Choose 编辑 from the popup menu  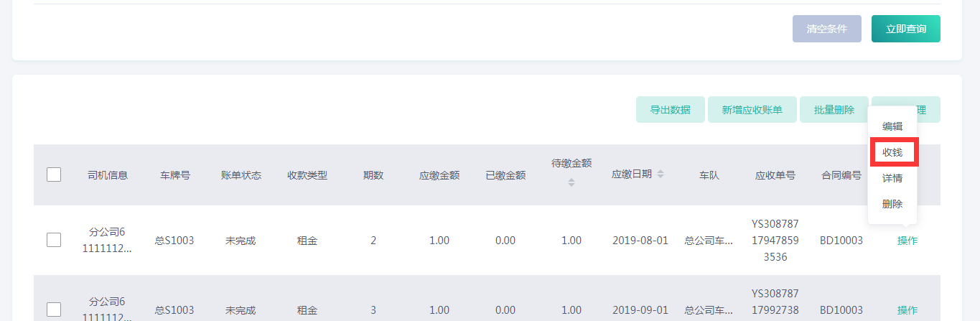click(892, 126)
